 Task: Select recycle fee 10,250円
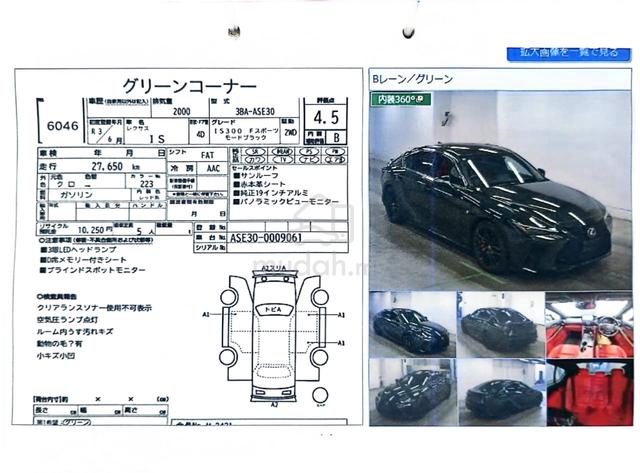coord(95,230)
